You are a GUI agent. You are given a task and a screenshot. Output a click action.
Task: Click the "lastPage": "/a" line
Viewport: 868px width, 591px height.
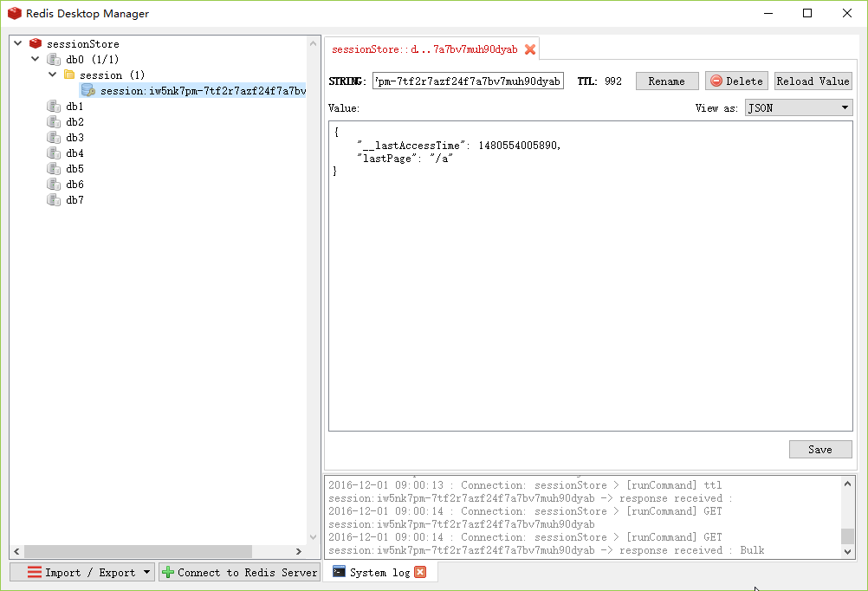pos(405,159)
